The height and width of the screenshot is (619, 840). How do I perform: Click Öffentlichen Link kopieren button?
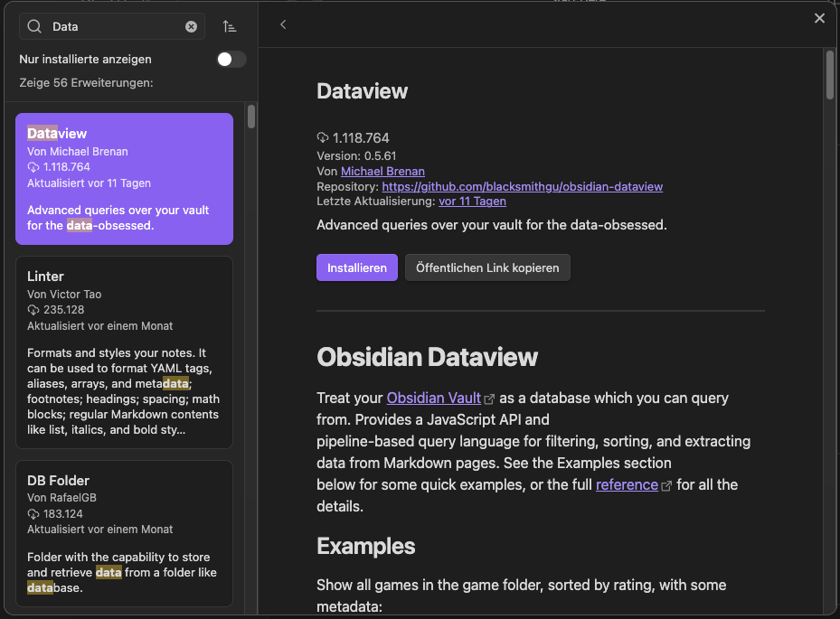click(487, 267)
